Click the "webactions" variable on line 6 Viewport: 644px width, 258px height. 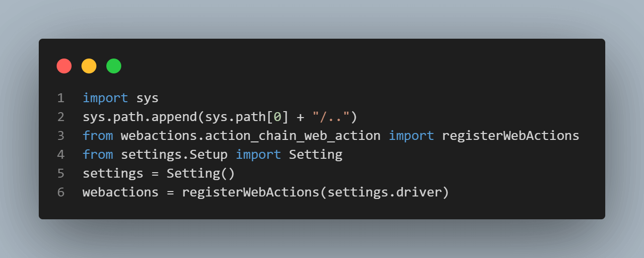coord(121,193)
